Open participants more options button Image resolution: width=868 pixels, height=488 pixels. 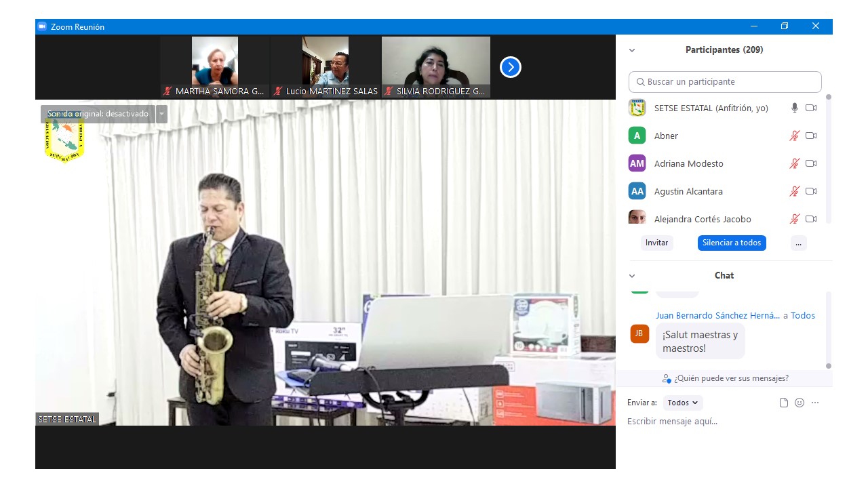coord(798,243)
